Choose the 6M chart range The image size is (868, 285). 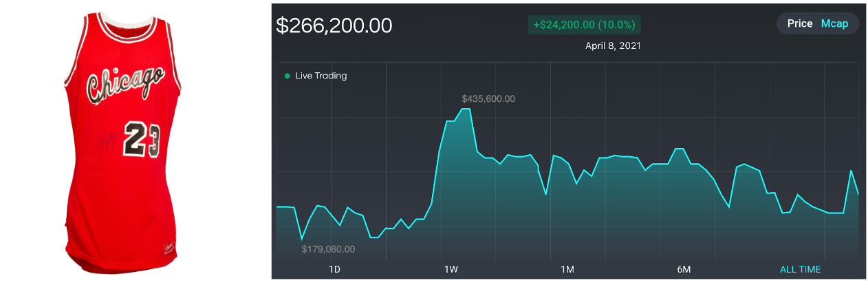[x=684, y=268]
